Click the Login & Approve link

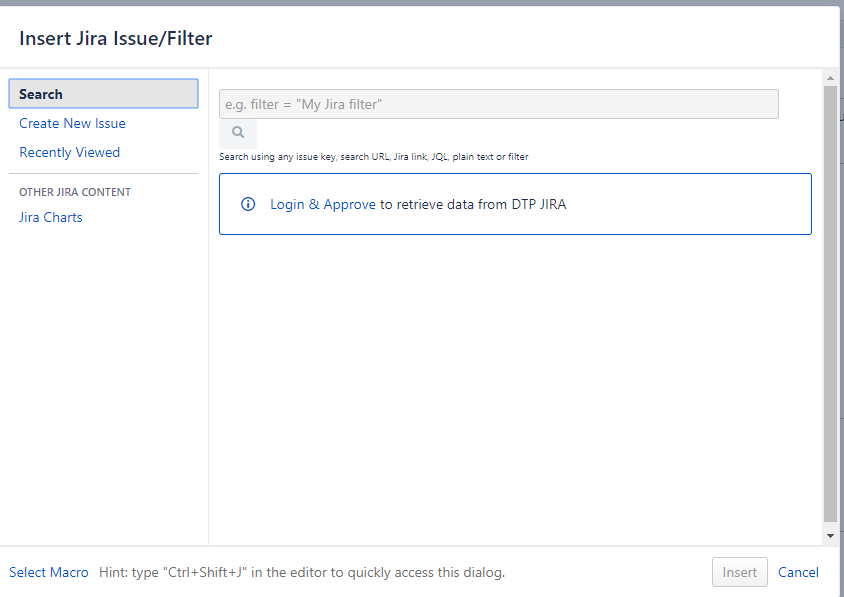322,205
